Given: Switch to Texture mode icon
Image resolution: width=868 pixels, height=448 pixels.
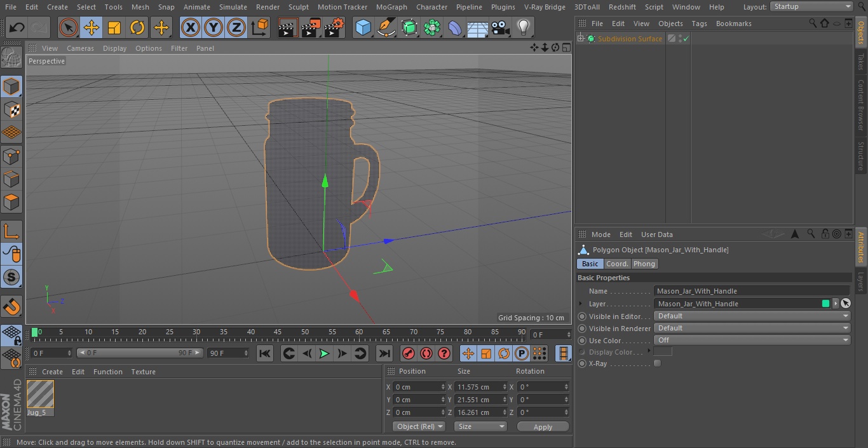Looking at the screenshot, I should pos(11,109).
